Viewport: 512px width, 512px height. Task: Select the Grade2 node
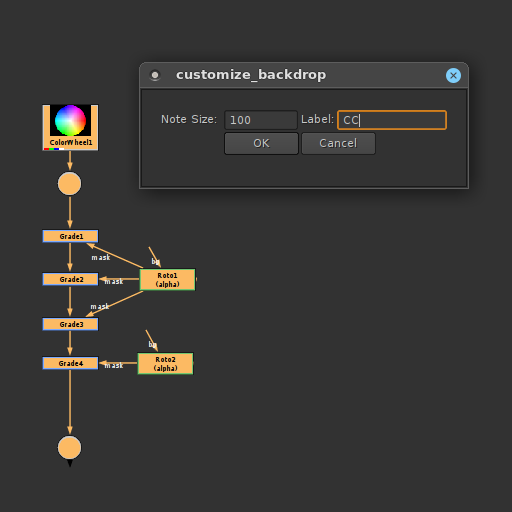[x=70, y=279]
